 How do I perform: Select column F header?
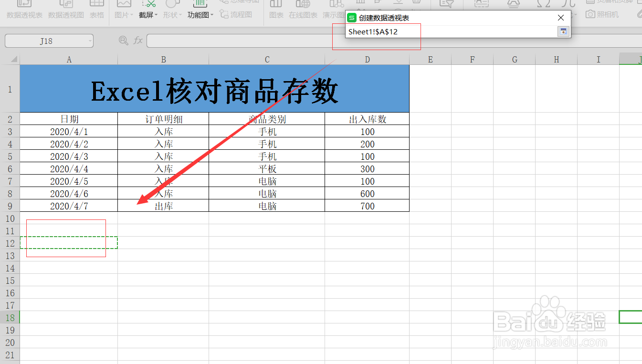tap(473, 59)
